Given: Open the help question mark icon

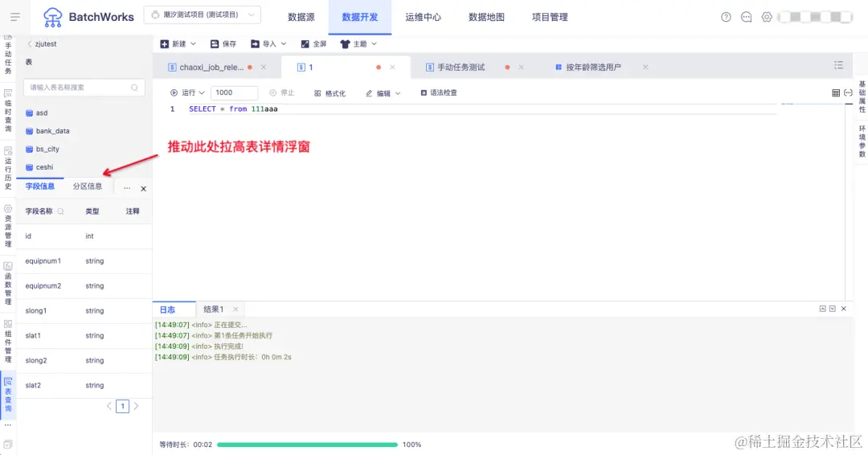Looking at the screenshot, I should pos(726,17).
